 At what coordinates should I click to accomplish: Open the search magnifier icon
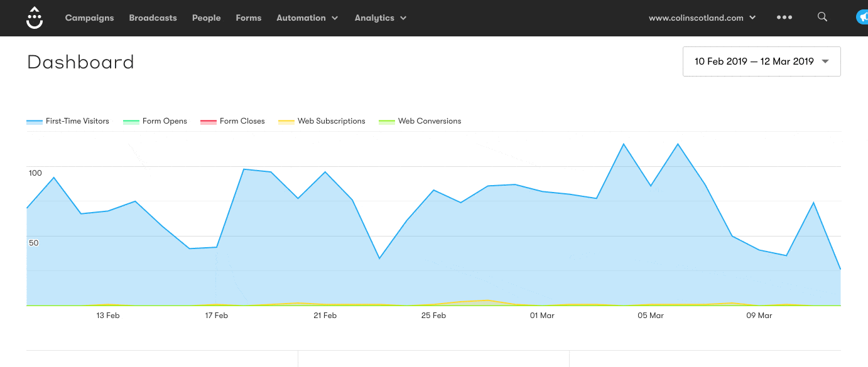pos(822,18)
